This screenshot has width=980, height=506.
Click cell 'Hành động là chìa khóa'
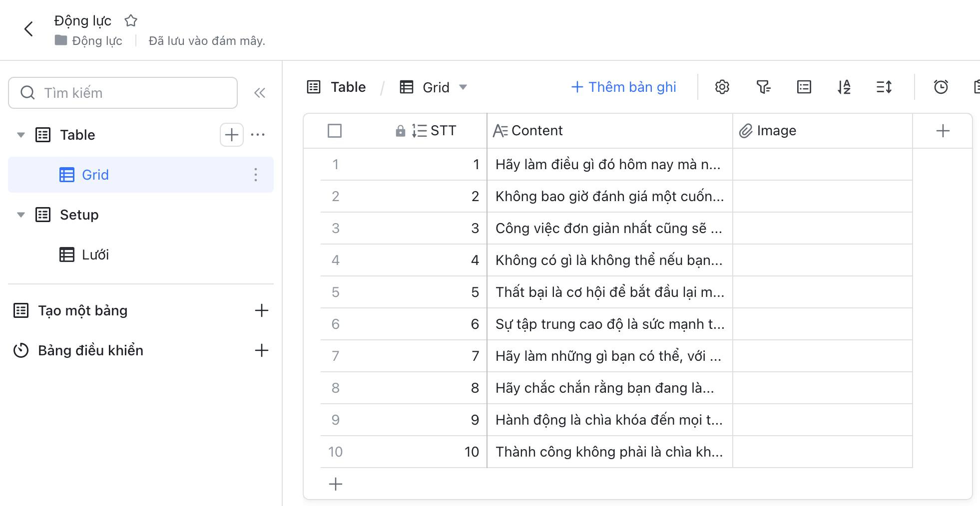(610, 420)
